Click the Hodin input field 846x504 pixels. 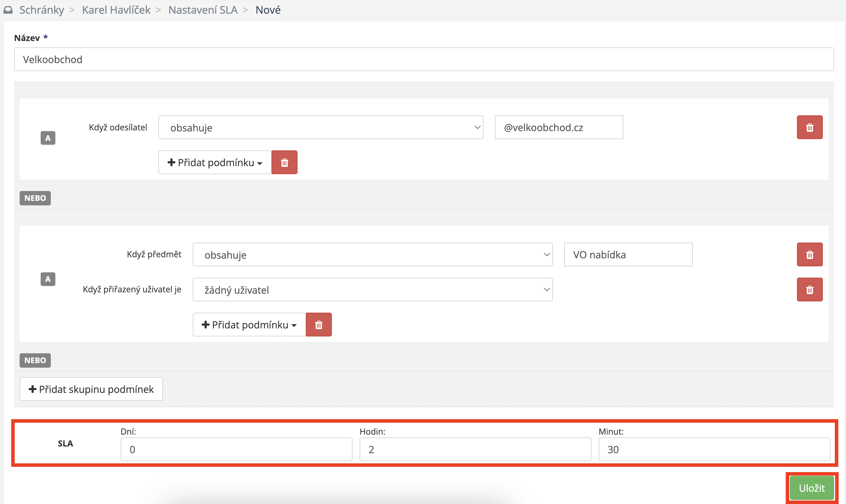[x=475, y=449]
